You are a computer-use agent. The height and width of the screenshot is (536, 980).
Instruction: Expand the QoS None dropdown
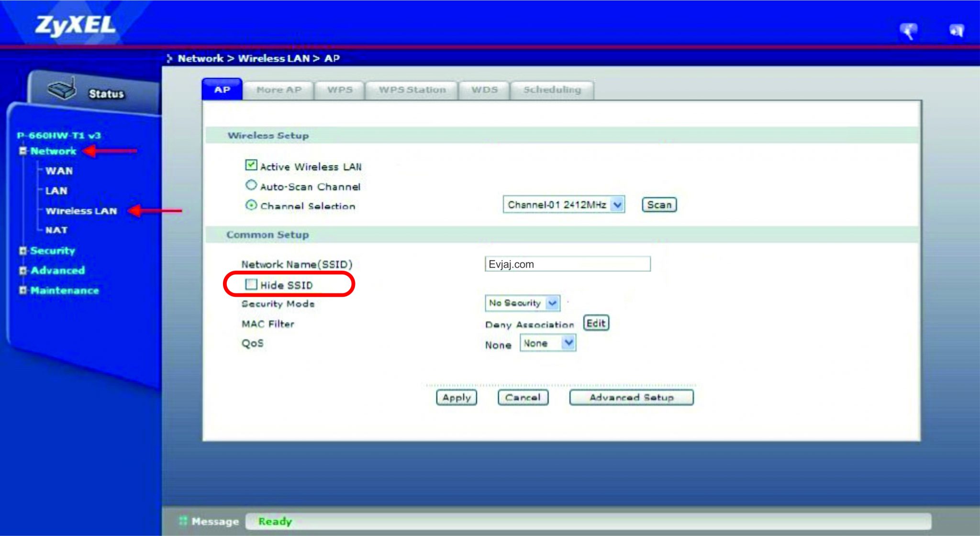[x=547, y=343]
